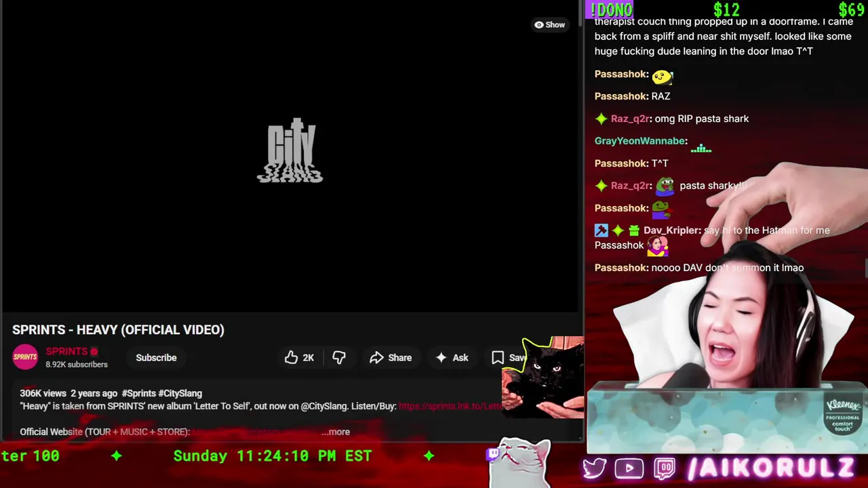868x488 pixels.
Task: Click the gift badge beside Dav_Kripler
Action: coord(633,230)
